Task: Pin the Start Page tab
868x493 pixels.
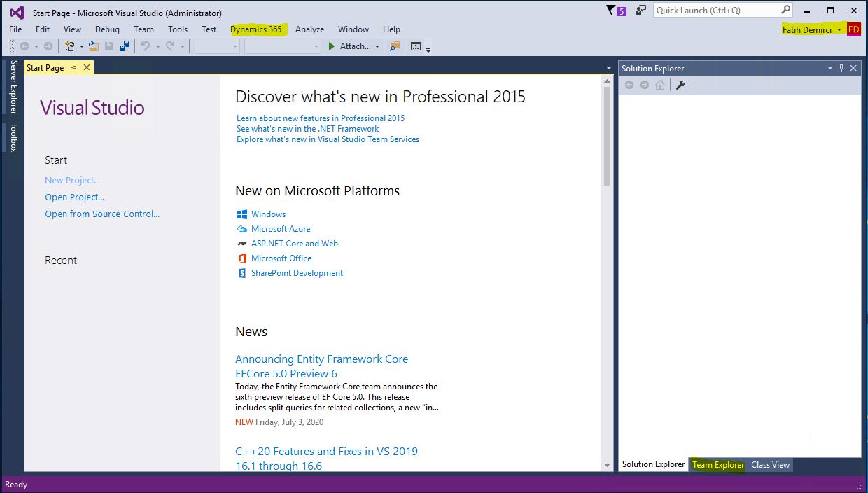Action: pyautogui.click(x=74, y=67)
